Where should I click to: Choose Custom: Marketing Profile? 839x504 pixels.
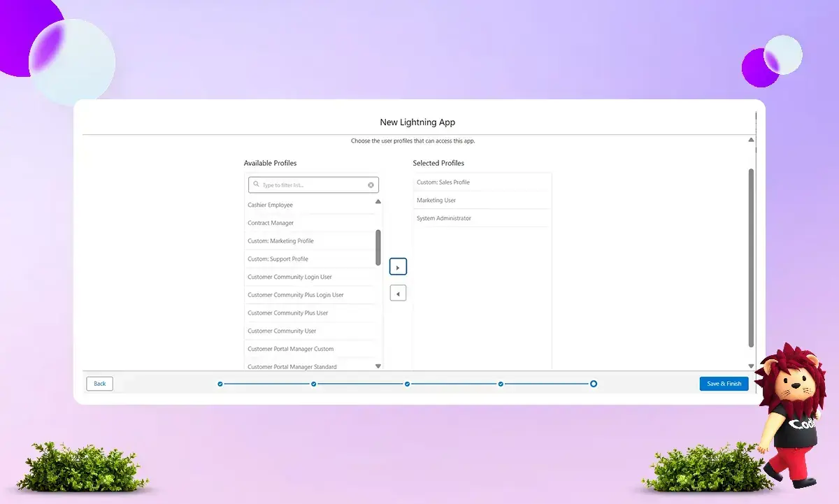tap(280, 241)
